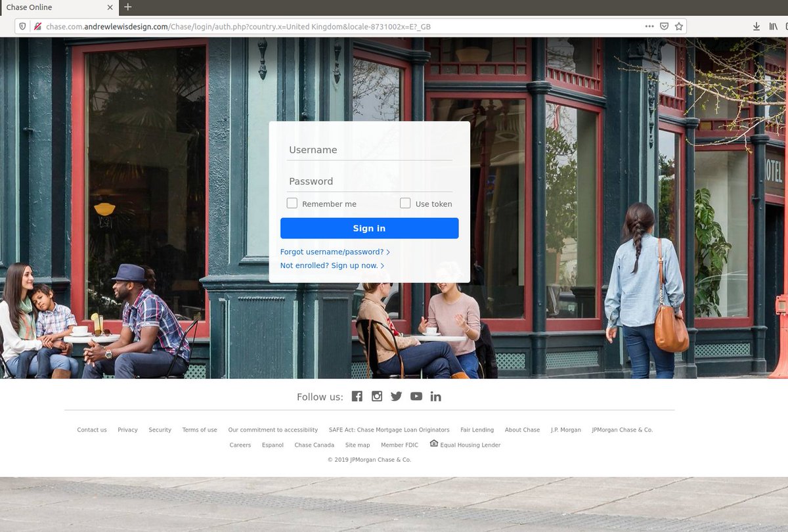This screenshot has height=532, width=788.
Task: Click the Pocket save icon
Action: [664, 26]
